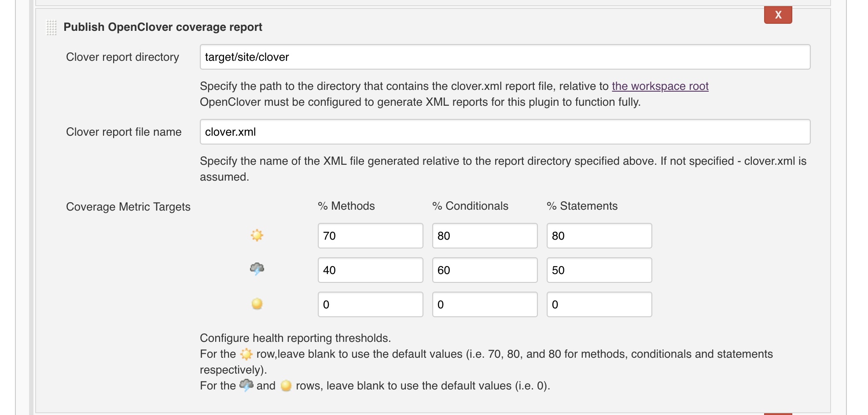Select the stormy % Methods field showing 40
Viewport: 868px width, 415px height.
370,270
